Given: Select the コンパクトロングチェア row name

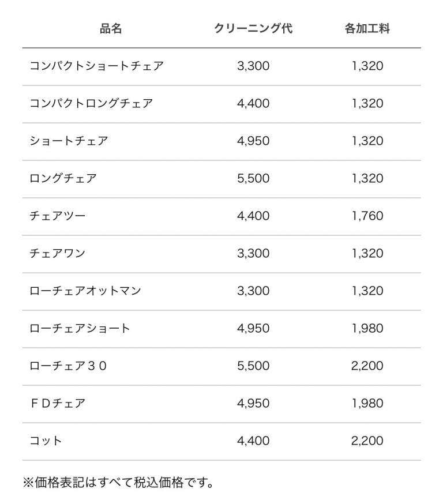Looking at the screenshot, I should click(x=91, y=103).
